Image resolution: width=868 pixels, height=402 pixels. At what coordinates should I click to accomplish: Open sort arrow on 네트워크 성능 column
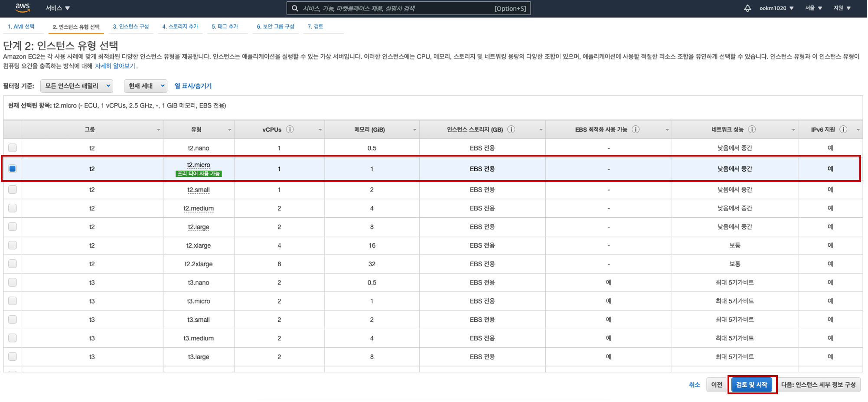click(x=793, y=130)
